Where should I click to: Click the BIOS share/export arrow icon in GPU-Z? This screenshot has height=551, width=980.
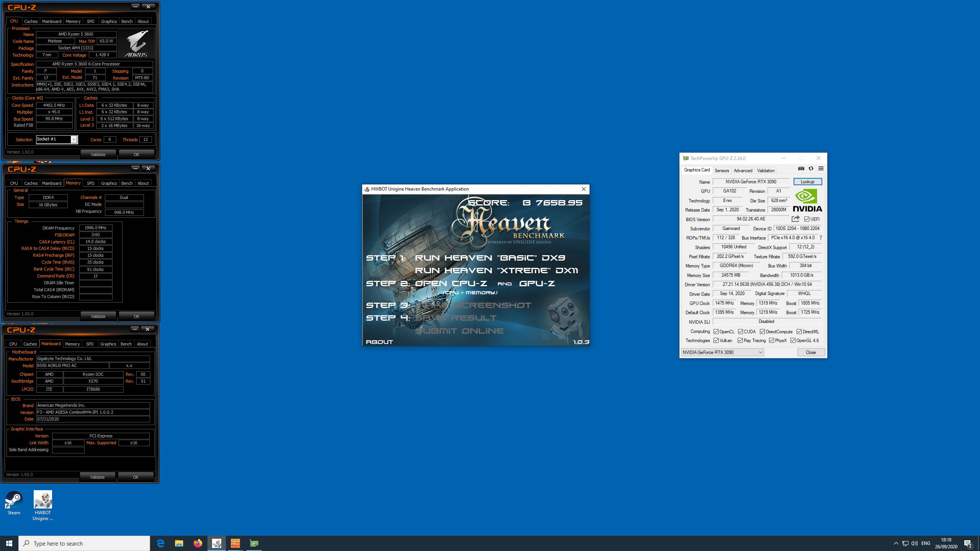795,219
